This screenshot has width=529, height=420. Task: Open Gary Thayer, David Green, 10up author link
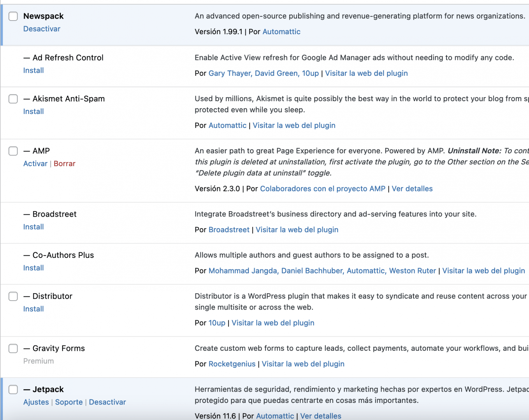click(264, 73)
